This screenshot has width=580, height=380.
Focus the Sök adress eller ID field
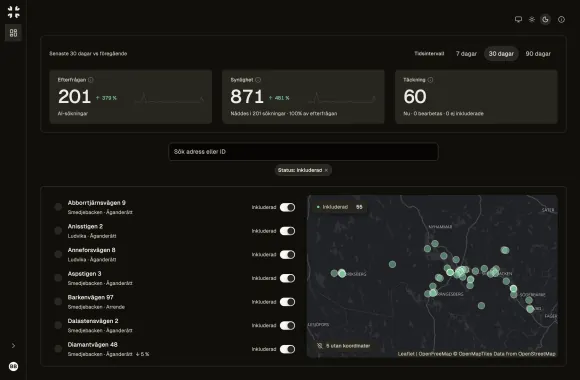click(303, 152)
